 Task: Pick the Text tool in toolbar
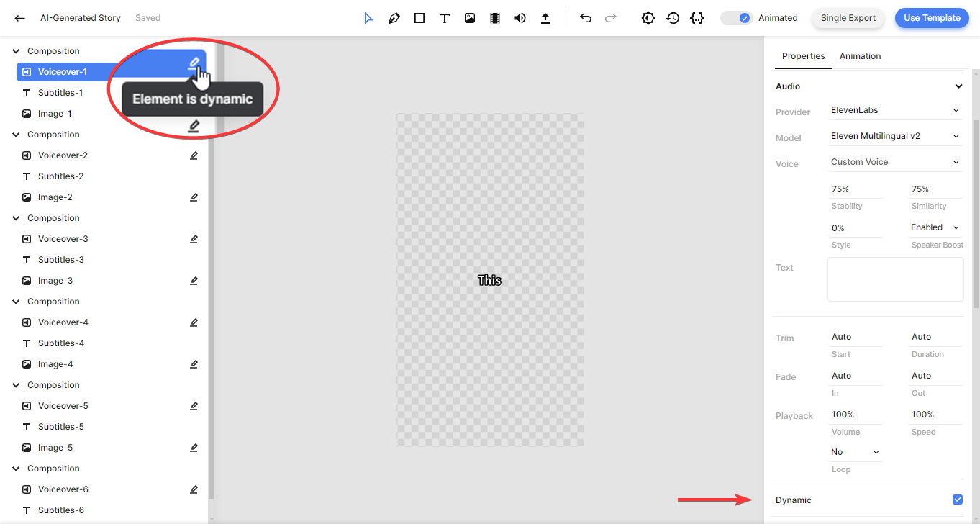click(x=445, y=18)
